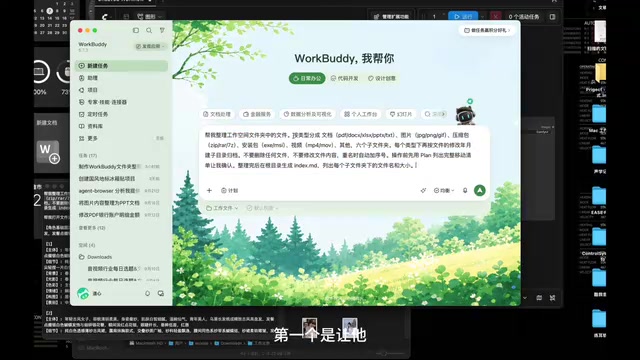
Task: Open task agent-browser 分析我最
Action: click(119, 191)
